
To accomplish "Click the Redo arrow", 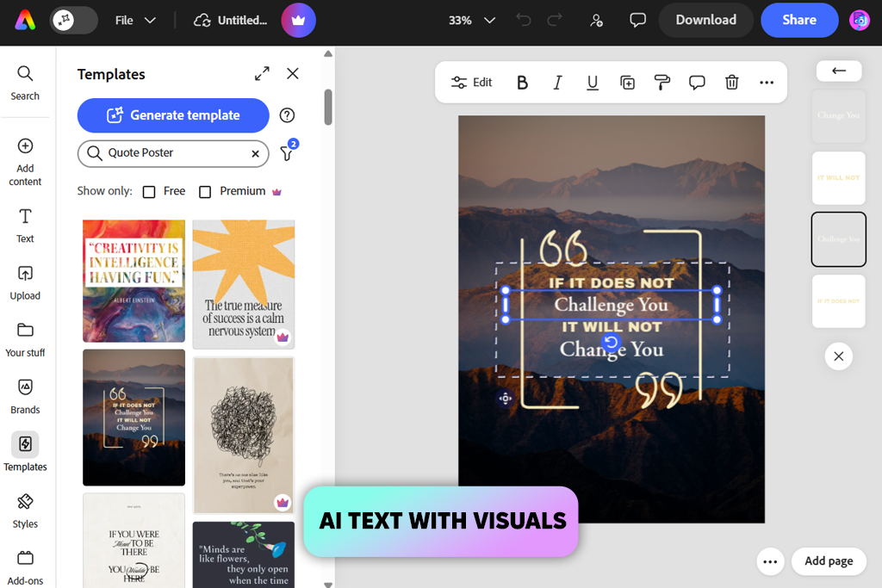I will click(x=555, y=21).
